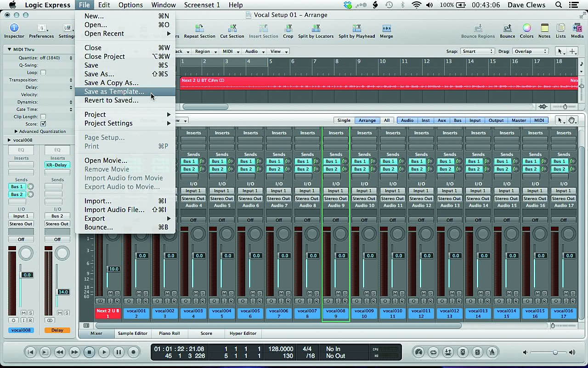The image size is (588, 368).
Task: Click the transport Record button
Action: (133, 352)
